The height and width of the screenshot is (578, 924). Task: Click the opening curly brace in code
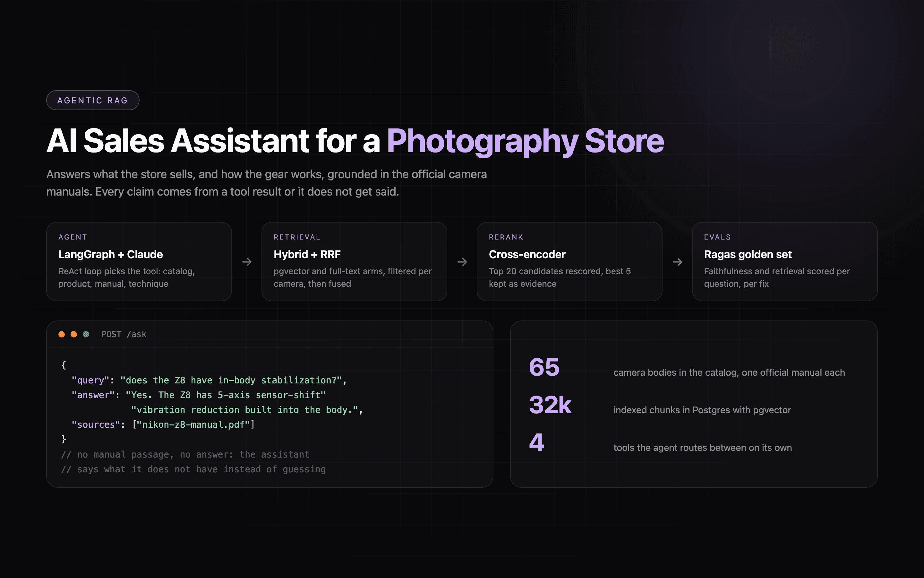(64, 365)
